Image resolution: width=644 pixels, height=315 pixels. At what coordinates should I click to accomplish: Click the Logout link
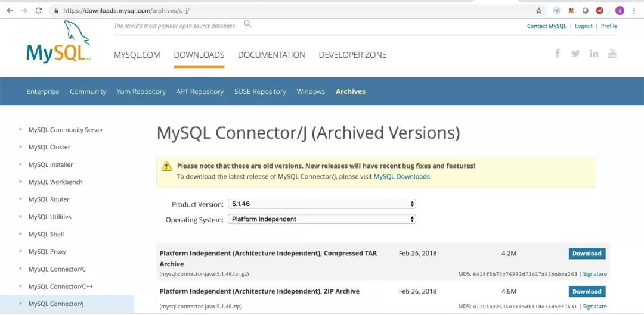(583, 26)
